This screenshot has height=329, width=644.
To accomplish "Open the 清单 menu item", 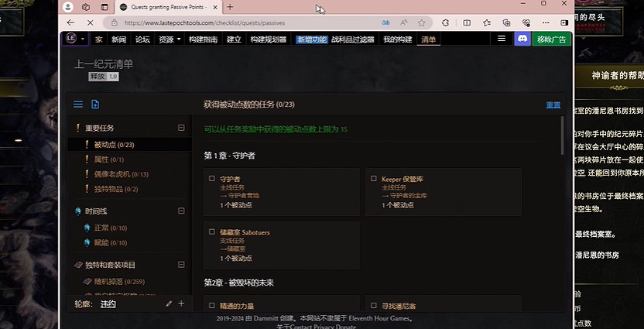I will [x=428, y=39].
